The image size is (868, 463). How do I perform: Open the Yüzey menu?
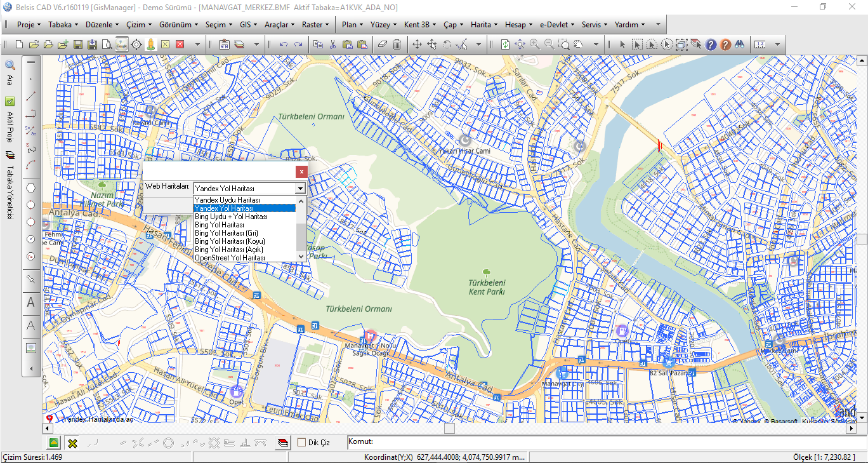[x=383, y=25]
